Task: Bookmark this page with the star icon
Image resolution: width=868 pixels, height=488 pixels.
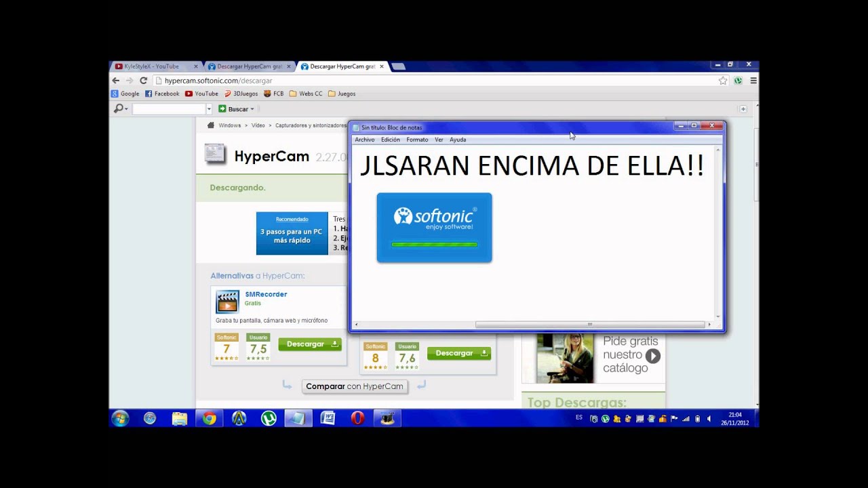Action: [723, 80]
